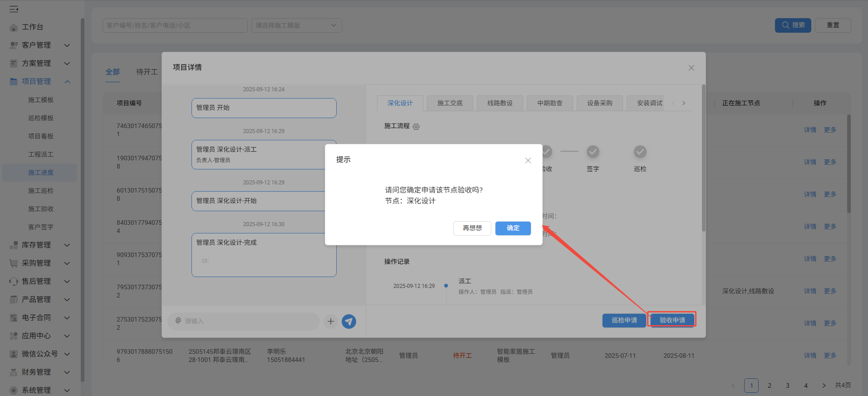The image size is (868, 396).
Task: Click the 项目管理 folder icon
Action: coord(14,82)
